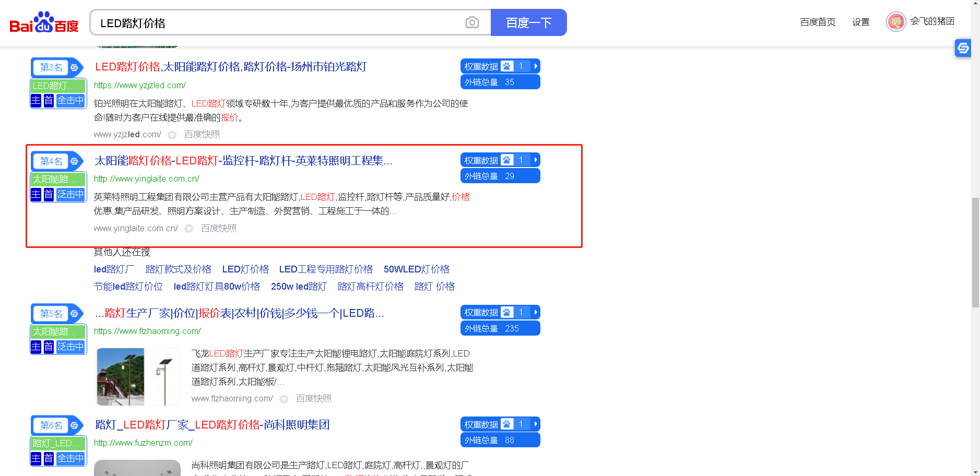The height and width of the screenshot is (476, 980).
Task: Open 设置 menu
Action: [861, 22]
